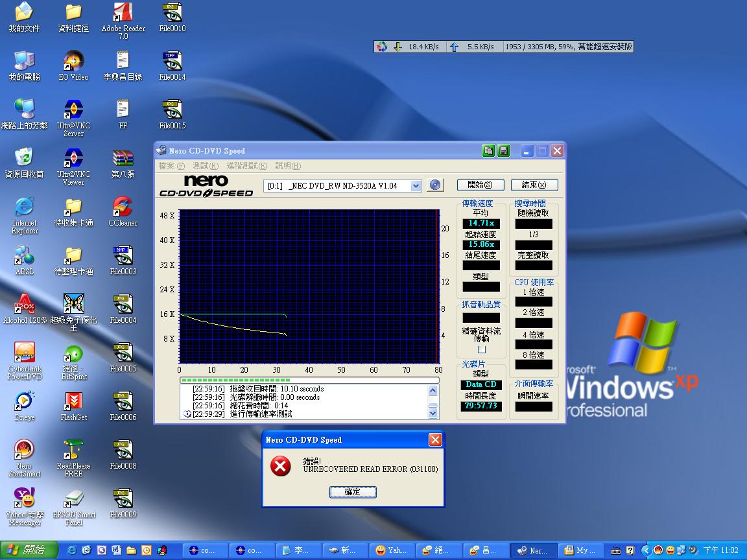
Task: Click the taskbar clock 下午 11:02
Action: 720,550
